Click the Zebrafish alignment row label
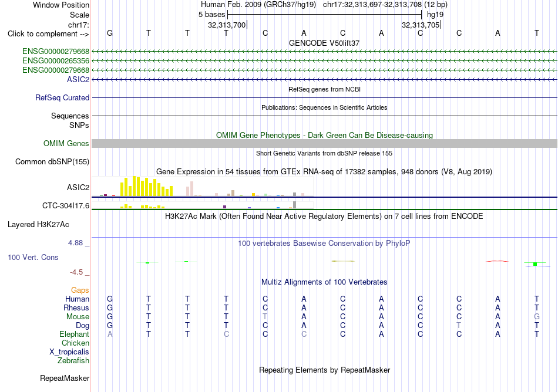 tap(73, 360)
